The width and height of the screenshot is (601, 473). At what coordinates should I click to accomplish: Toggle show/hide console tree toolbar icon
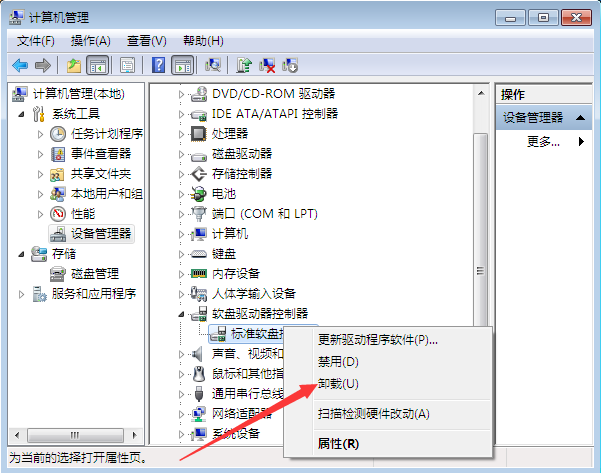97,65
